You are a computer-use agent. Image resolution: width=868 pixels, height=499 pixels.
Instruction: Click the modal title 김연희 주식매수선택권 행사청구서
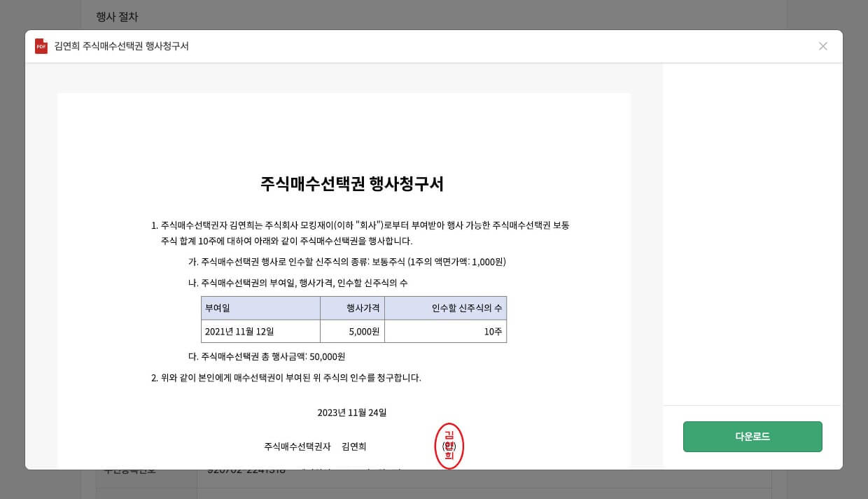[122, 46]
